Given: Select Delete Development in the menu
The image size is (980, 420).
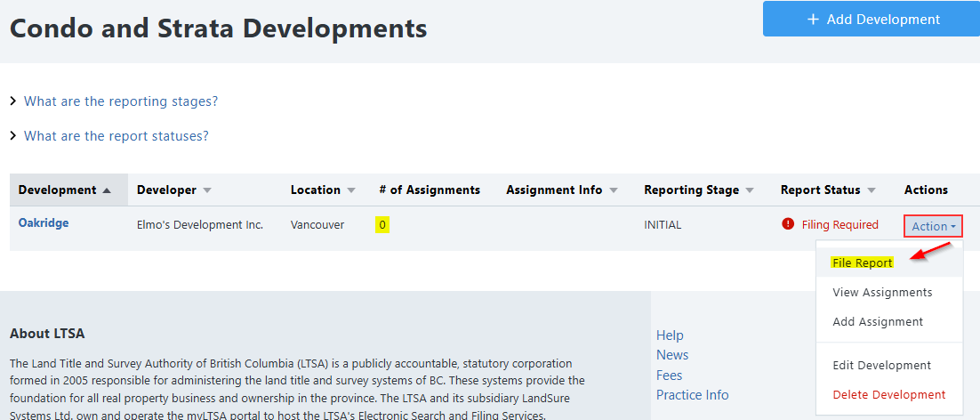Looking at the screenshot, I should point(888,394).
